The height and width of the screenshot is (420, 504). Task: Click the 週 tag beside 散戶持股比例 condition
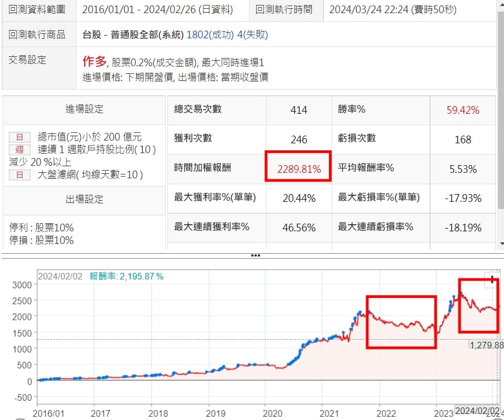(20, 149)
